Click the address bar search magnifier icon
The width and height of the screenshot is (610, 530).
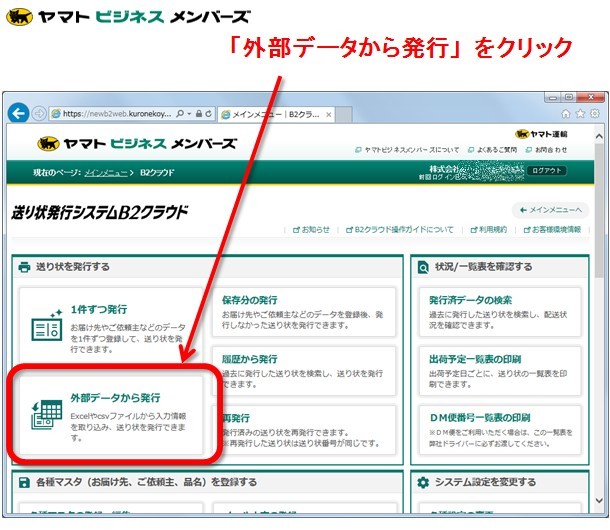click(180, 114)
